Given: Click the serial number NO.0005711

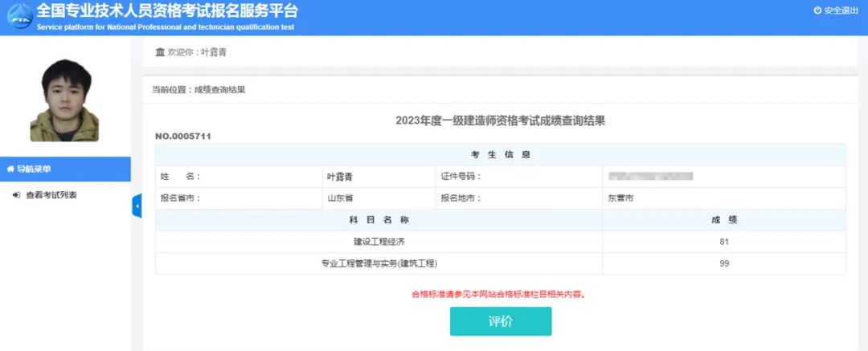Looking at the screenshot, I should pyautogui.click(x=183, y=137).
